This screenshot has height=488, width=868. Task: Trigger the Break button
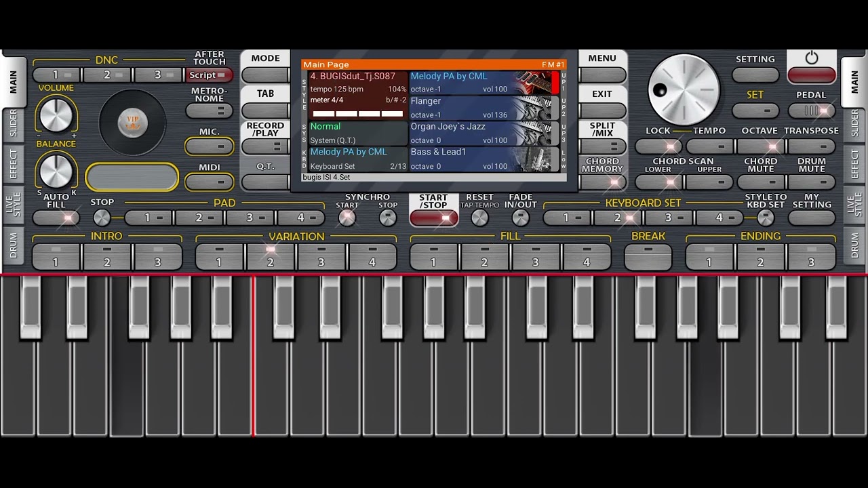[x=648, y=257]
